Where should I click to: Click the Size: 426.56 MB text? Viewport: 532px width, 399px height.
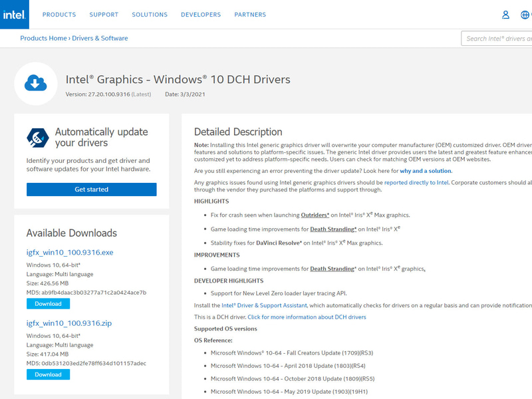(47, 283)
